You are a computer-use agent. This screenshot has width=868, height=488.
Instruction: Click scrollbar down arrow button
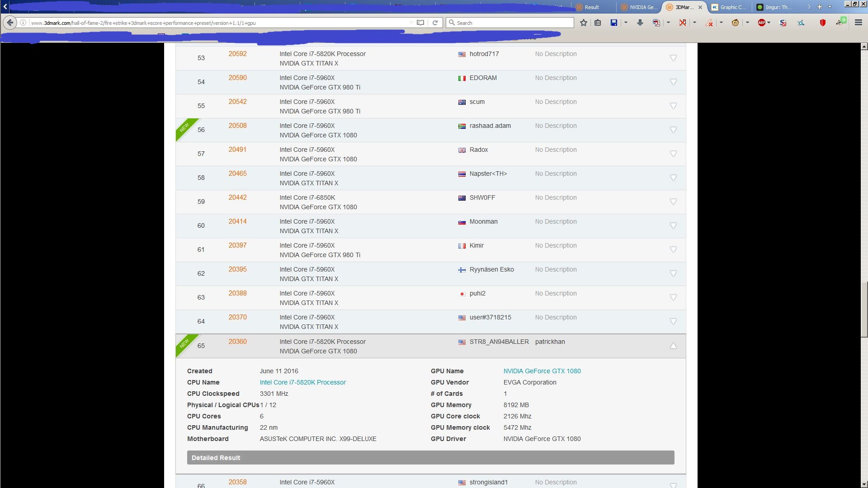[864, 484]
